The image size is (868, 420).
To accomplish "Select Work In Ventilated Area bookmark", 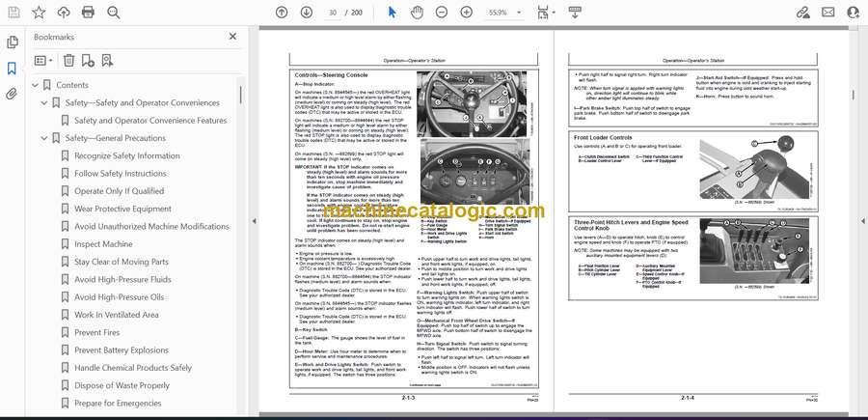I will pyautogui.click(x=117, y=315).
